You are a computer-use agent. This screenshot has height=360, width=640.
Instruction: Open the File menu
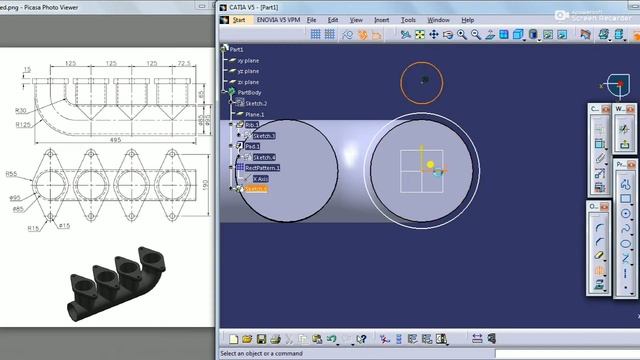[311, 20]
